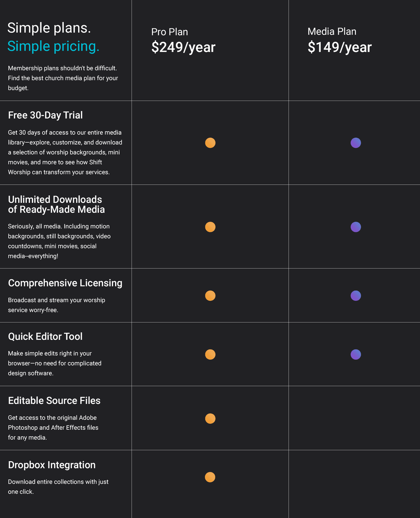Select the Pro Plan column title
Screen dimensions: 420x518
tap(170, 32)
